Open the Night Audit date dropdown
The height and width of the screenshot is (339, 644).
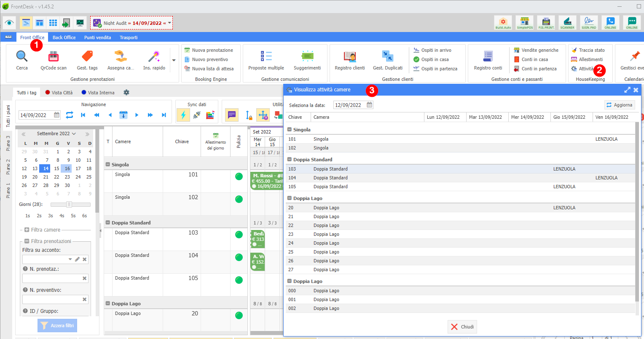click(x=169, y=23)
